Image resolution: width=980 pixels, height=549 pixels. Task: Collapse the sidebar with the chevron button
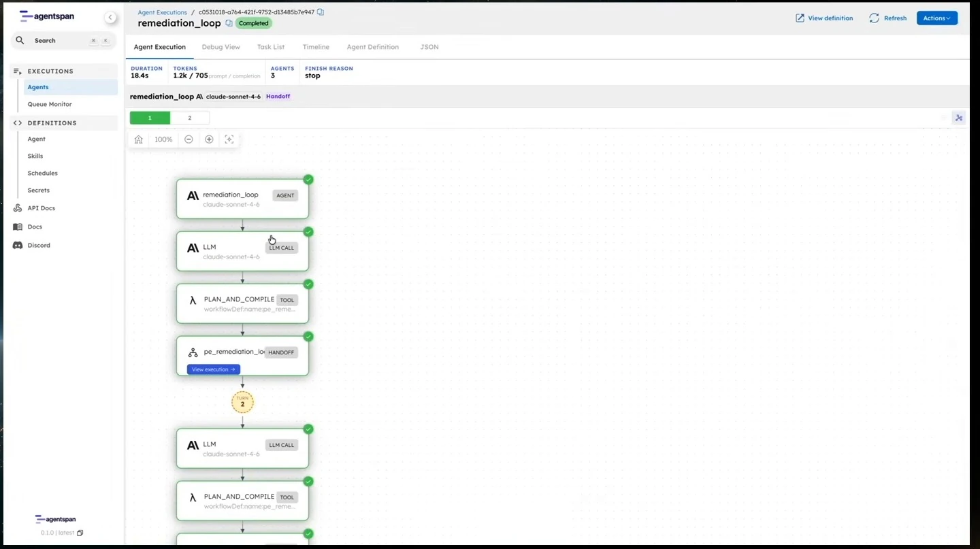[x=110, y=18]
